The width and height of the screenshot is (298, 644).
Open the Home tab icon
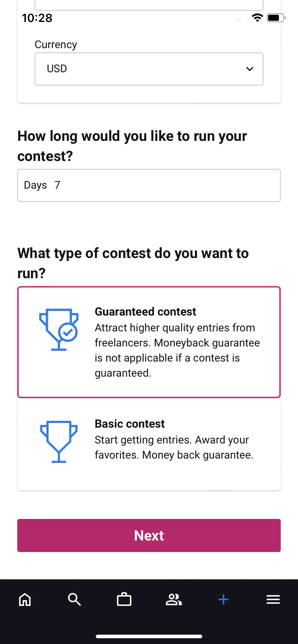pos(25,599)
